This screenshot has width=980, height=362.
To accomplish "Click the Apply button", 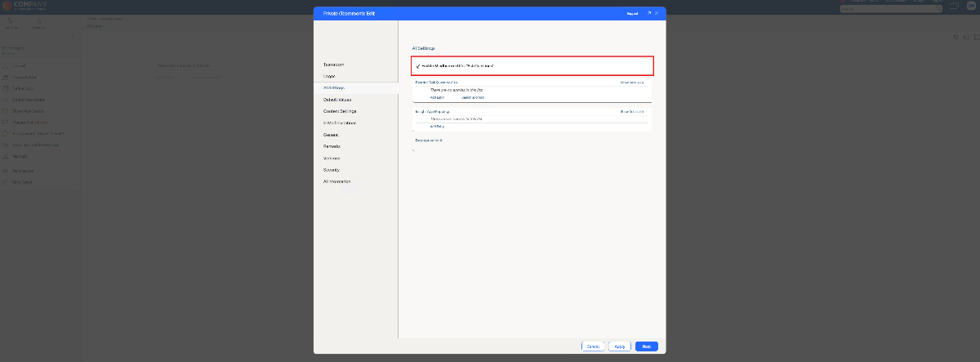I will point(620,346).
